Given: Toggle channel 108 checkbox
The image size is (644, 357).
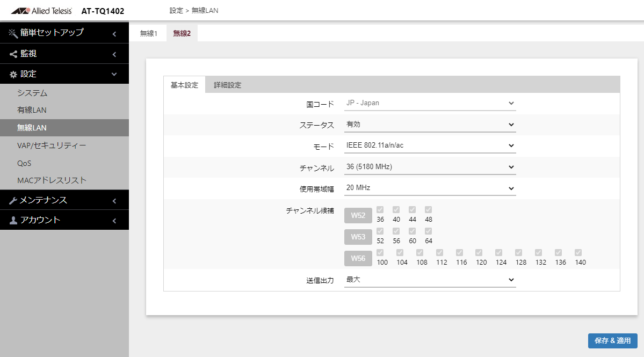Looking at the screenshot, I should point(419,252).
